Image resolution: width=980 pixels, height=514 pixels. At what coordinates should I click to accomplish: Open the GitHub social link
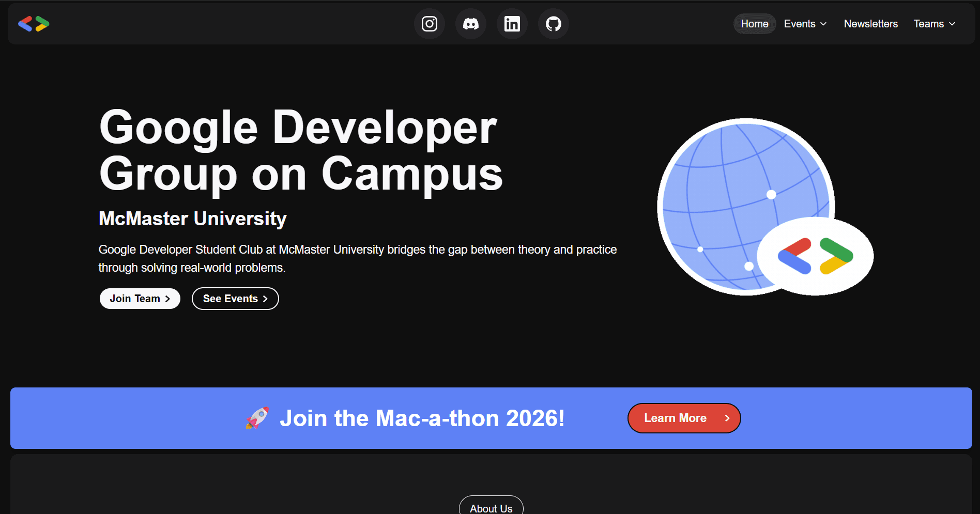coord(554,24)
